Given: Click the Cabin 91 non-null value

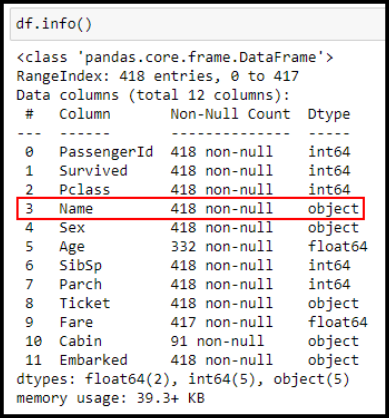Looking at the screenshot, I should tap(217, 341).
